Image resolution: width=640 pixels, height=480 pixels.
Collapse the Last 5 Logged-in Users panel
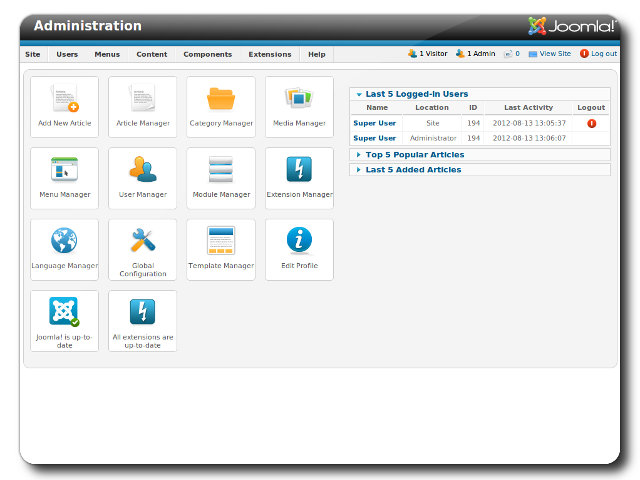(x=416, y=94)
